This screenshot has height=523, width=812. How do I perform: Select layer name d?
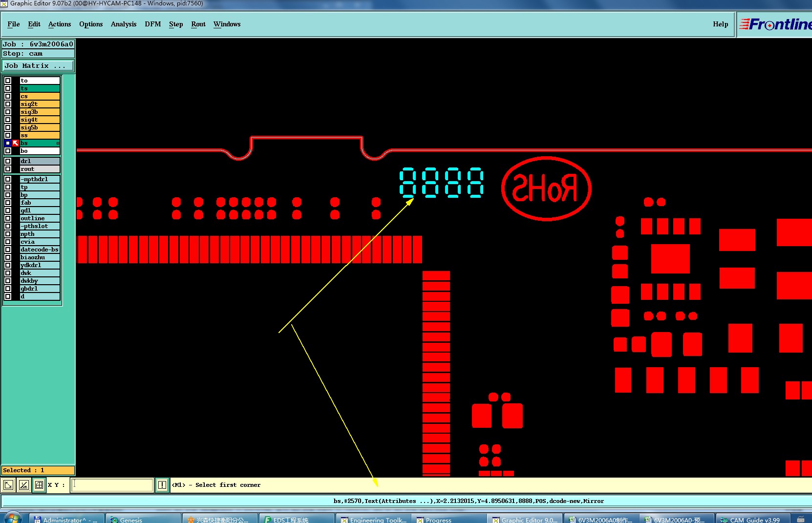(x=40, y=296)
